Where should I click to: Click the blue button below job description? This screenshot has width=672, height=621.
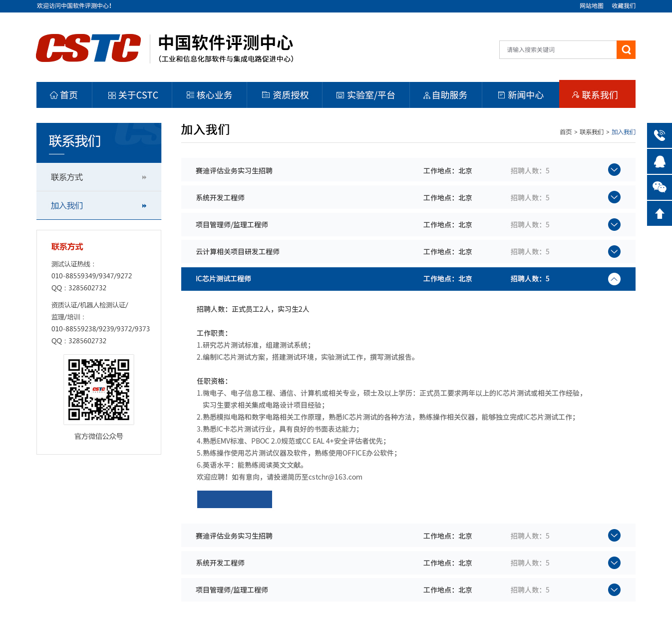tap(234, 499)
